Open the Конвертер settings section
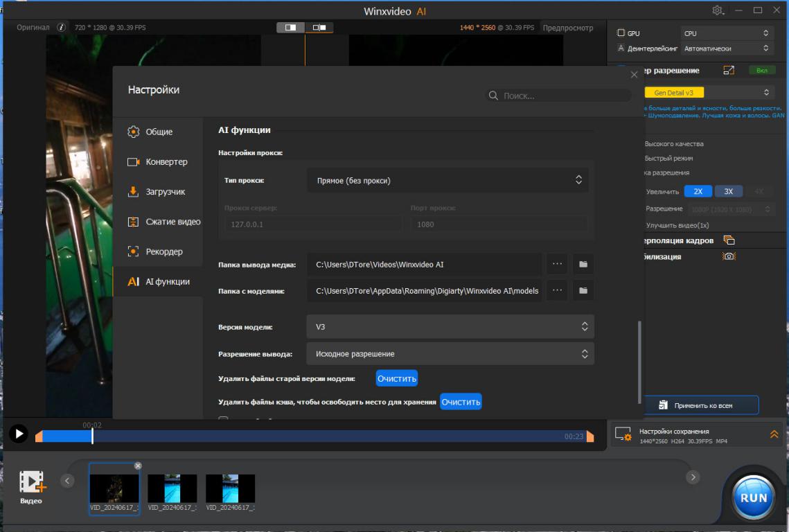The image size is (789, 532). click(166, 162)
